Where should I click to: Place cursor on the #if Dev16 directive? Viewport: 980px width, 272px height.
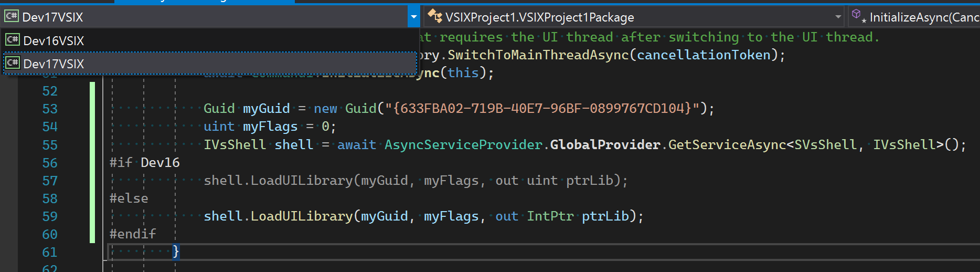(x=144, y=163)
